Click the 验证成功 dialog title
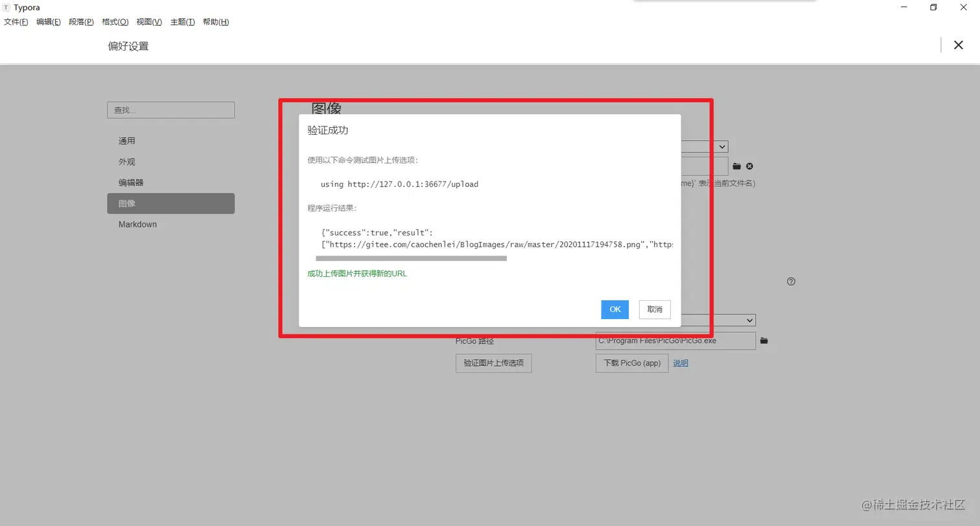The image size is (980, 526). [328, 130]
